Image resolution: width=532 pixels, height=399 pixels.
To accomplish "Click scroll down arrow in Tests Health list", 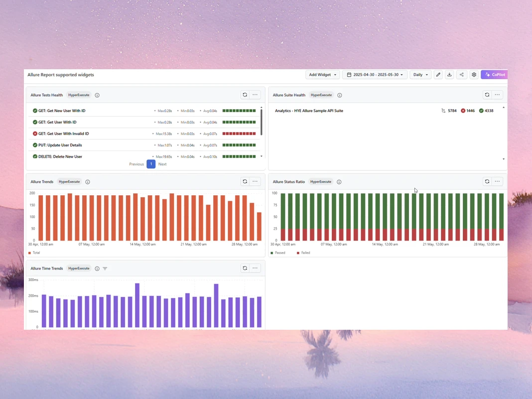I will click(x=261, y=156).
